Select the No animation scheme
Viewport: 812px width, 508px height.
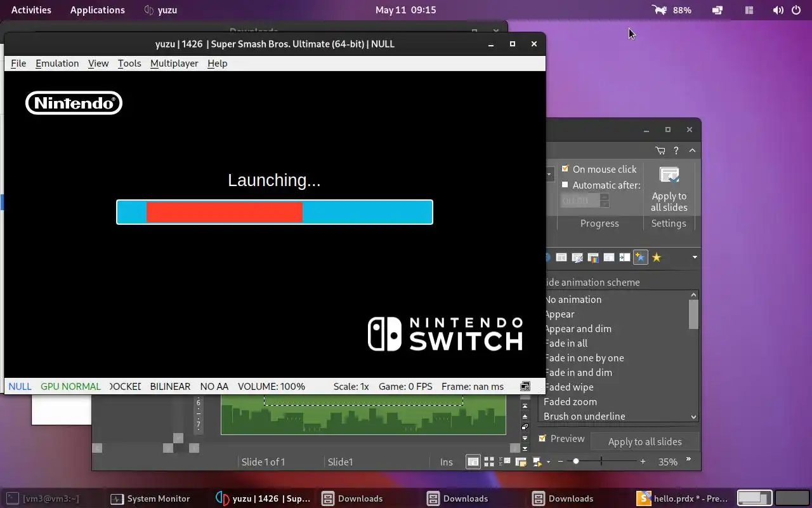(x=572, y=299)
